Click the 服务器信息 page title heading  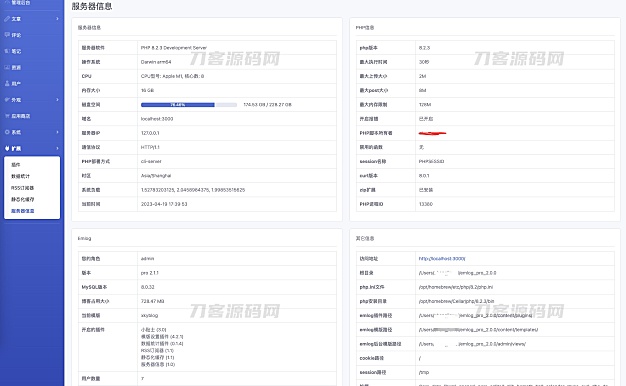(92, 6)
